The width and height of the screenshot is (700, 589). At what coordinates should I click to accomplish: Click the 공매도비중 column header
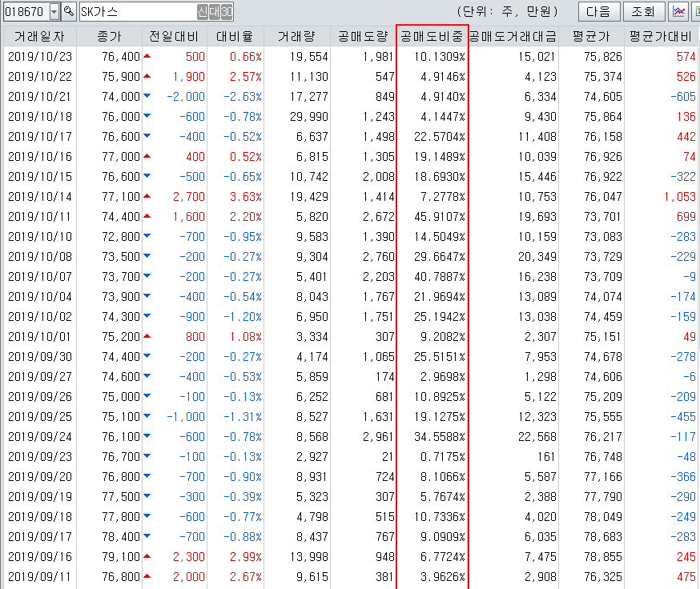click(432, 37)
